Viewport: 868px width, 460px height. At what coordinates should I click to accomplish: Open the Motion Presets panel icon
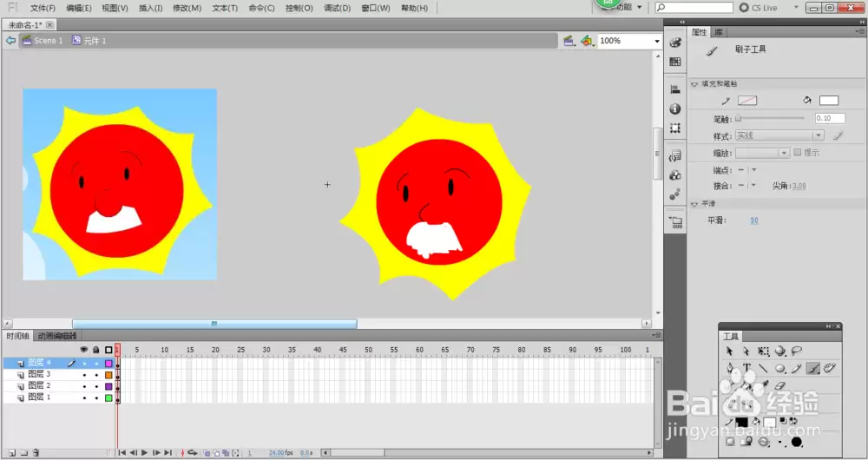click(674, 194)
